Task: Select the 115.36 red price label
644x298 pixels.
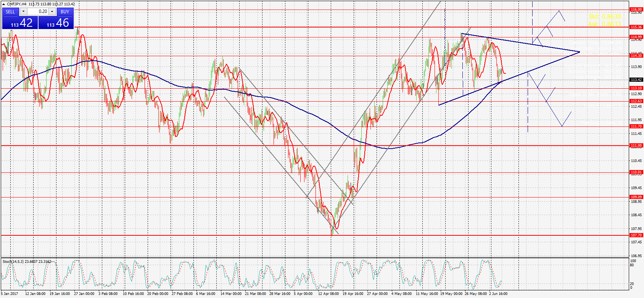Action: pos(636,27)
